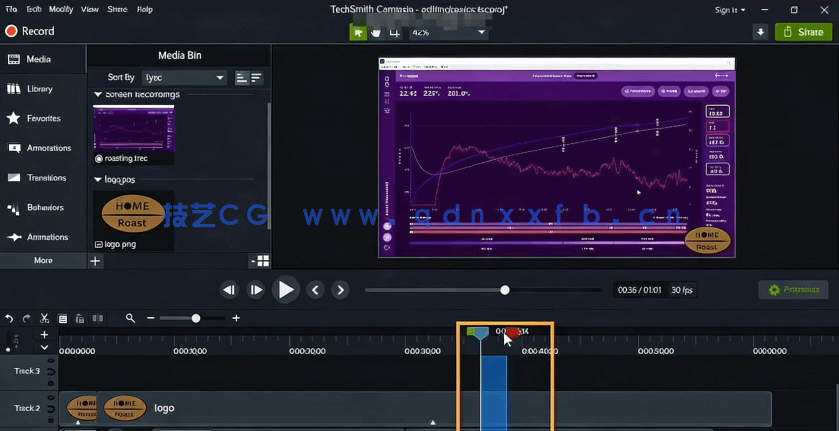Image resolution: width=839 pixels, height=431 pixels.
Task: Open the Transitions tab
Action: [x=43, y=178]
